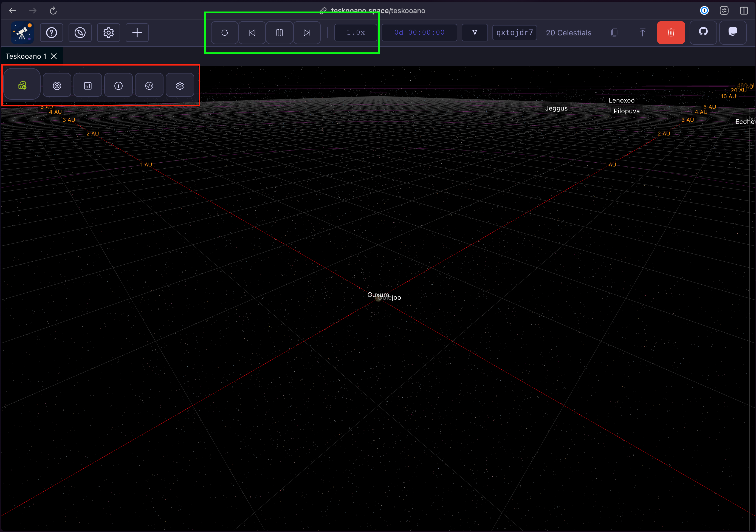The width and height of the screenshot is (756, 532).
Task: Click the red trash delete button
Action: click(671, 33)
